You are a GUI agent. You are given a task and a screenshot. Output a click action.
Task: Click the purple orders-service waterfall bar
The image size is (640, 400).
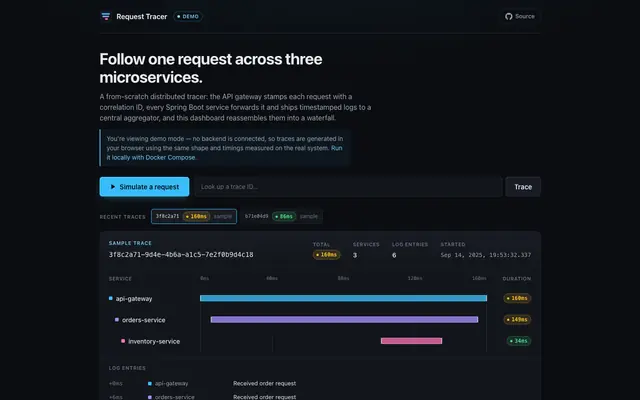point(344,320)
